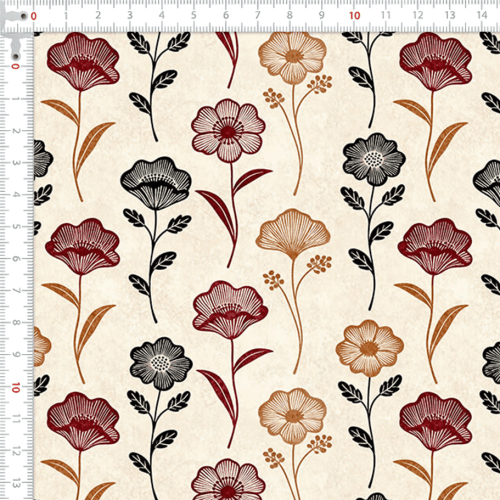500x500 pixels.
Task: Click the number 5 on the horizontal ruler
Action: pos(194,15)
